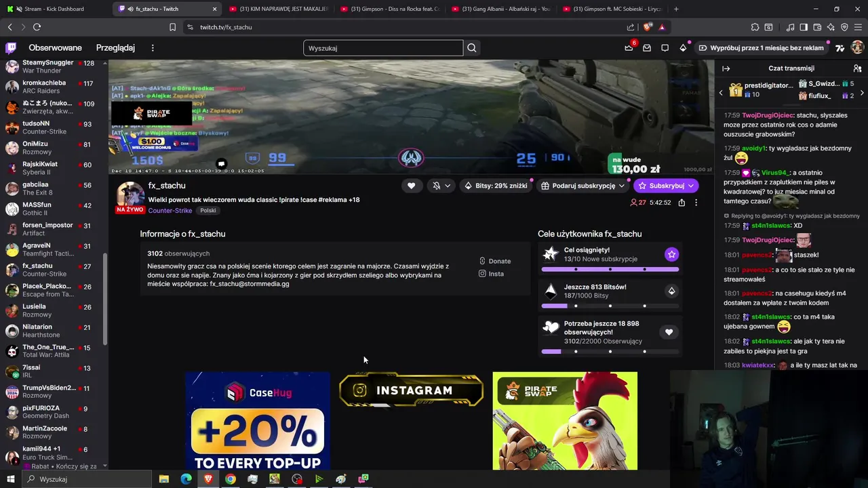Switch to Stream - Kick Dashboard tab
The height and width of the screenshot is (488, 868).
56,9
